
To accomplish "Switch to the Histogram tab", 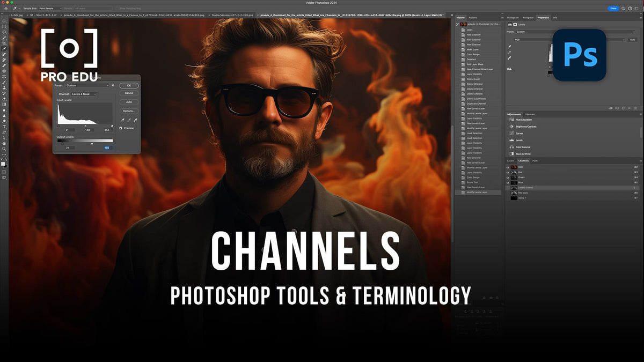I will pos(513,18).
